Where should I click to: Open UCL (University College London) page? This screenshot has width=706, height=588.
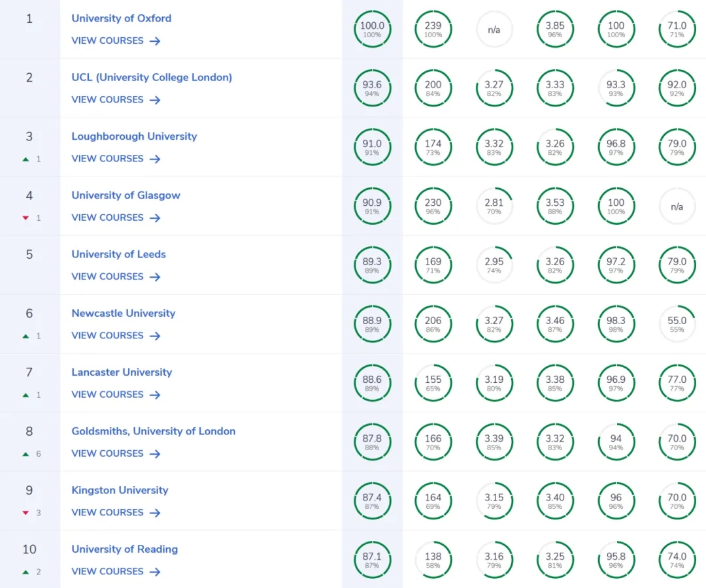(x=152, y=77)
